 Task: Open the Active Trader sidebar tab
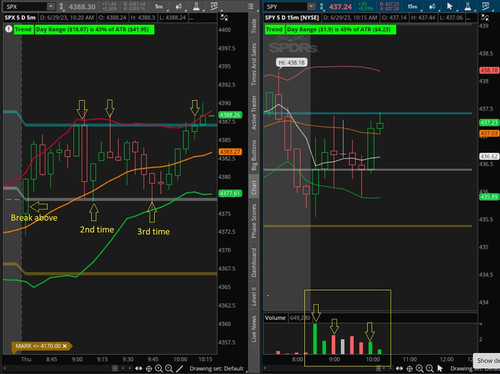point(254,113)
